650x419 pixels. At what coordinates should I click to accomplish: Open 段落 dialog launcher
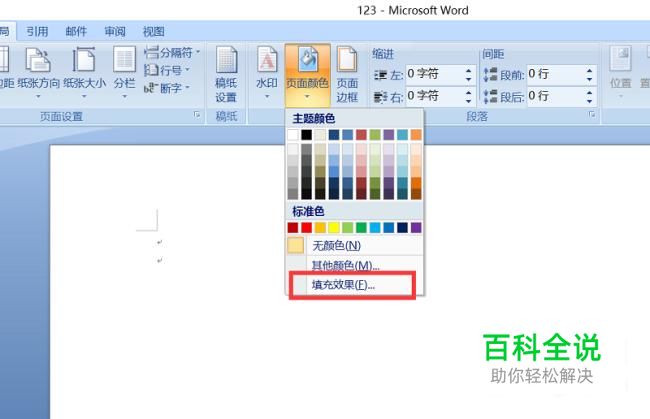coord(592,114)
